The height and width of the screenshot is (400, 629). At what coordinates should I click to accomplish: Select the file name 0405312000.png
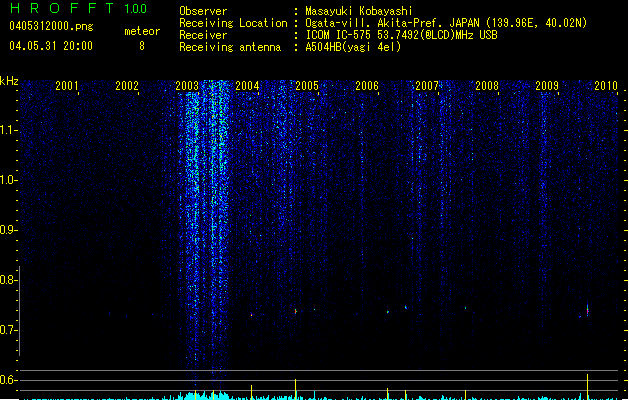51,26
